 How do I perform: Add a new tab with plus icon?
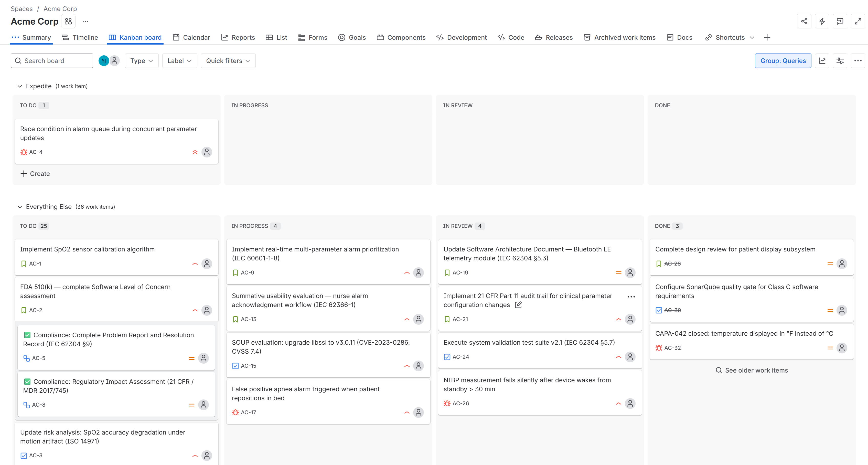(767, 37)
